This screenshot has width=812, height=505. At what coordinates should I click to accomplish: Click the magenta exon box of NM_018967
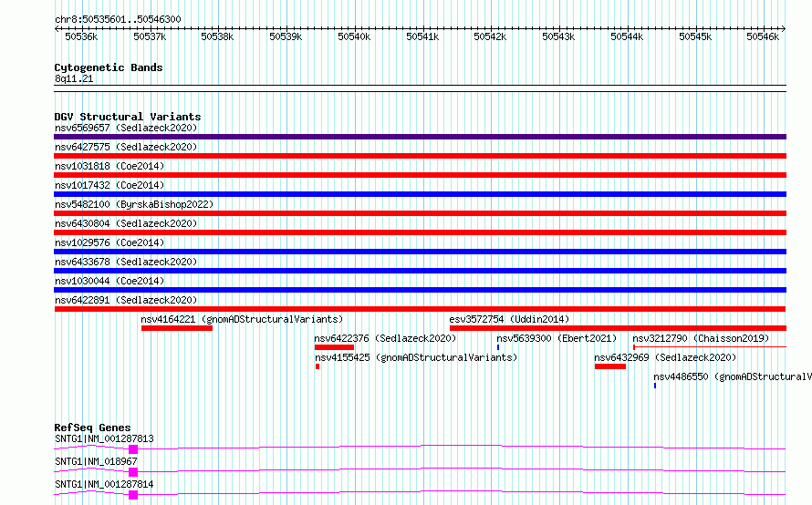133,472
